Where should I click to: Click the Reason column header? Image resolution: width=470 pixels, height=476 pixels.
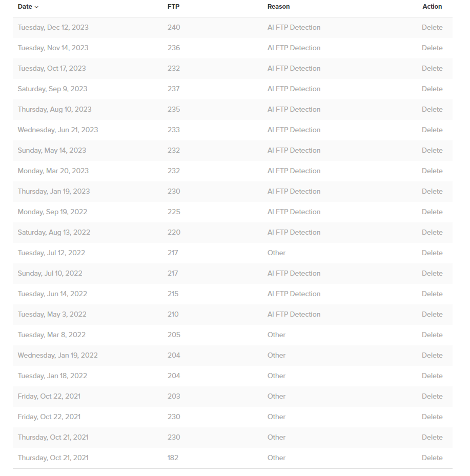pyautogui.click(x=278, y=7)
